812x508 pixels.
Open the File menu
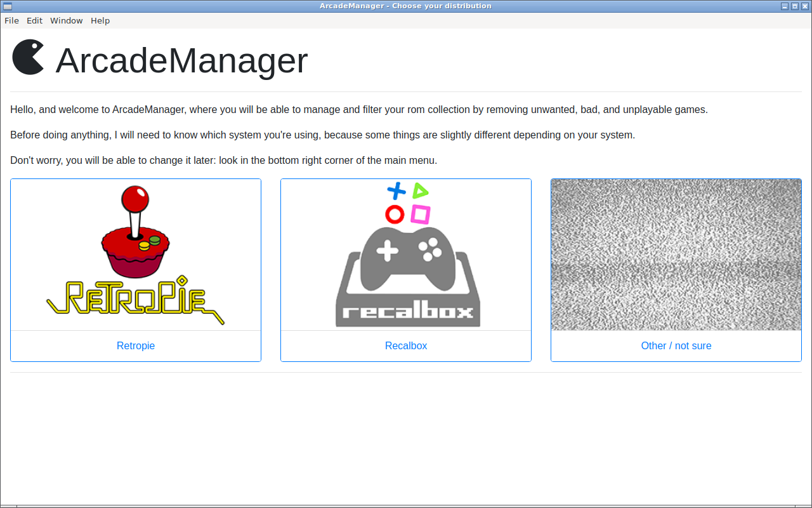[x=11, y=20]
